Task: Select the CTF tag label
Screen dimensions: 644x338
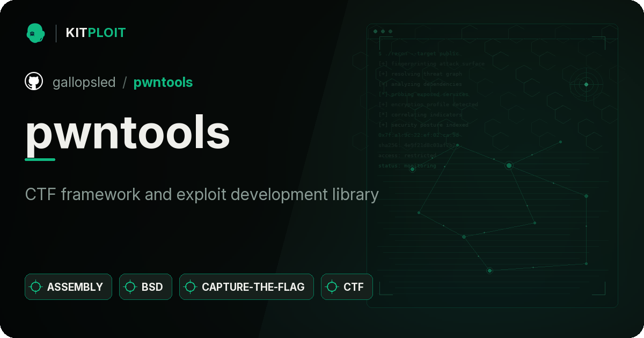Action: tap(354, 287)
